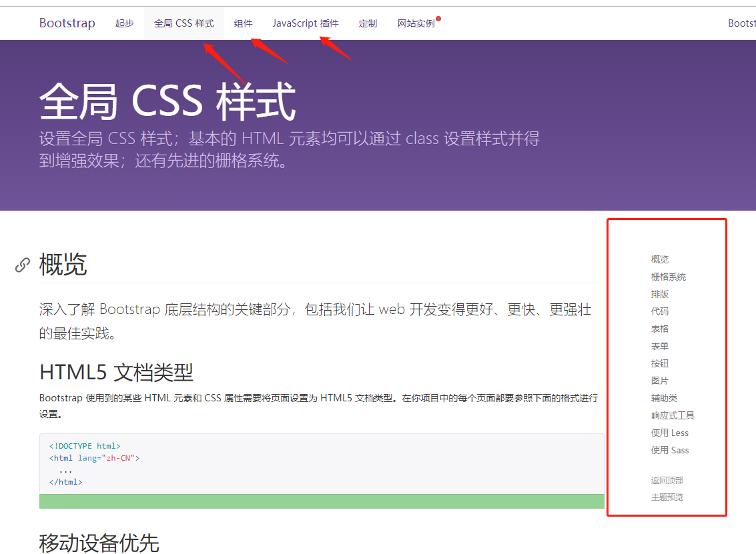Screen dimensions: 756x554
Task: Jump to 表单 in the sidebar
Action: tap(659, 346)
